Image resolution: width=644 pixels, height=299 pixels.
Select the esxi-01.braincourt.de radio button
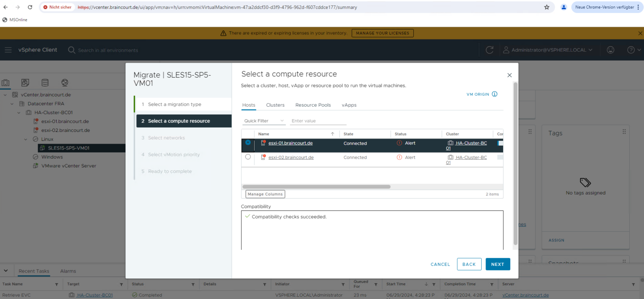pyautogui.click(x=248, y=143)
